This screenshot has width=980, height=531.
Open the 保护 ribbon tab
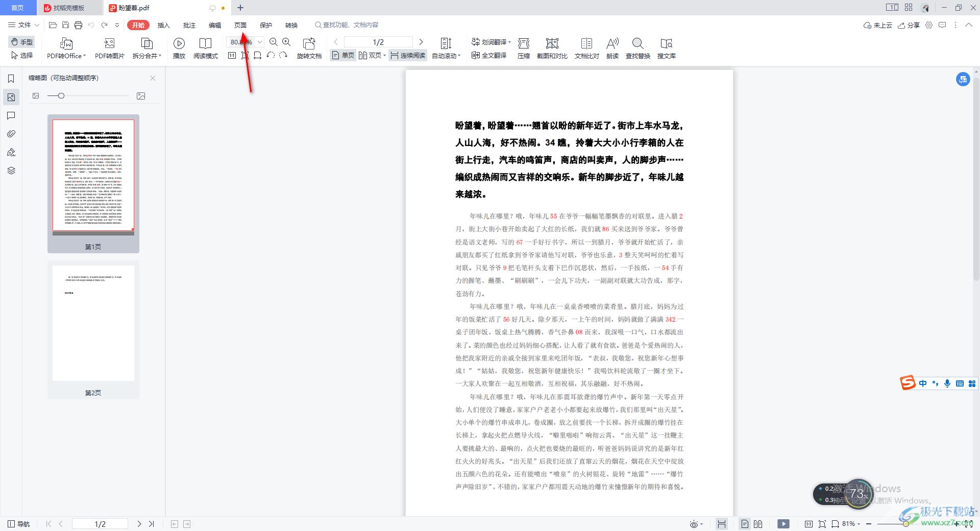(265, 25)
